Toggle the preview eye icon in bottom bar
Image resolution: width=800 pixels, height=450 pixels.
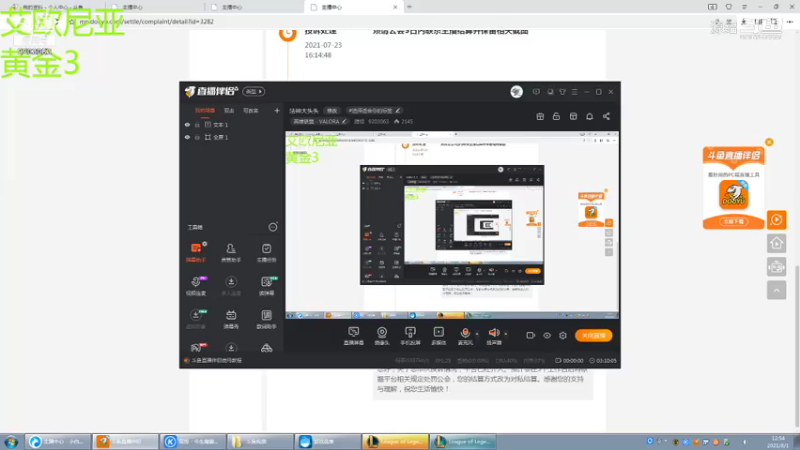(547, 335)
